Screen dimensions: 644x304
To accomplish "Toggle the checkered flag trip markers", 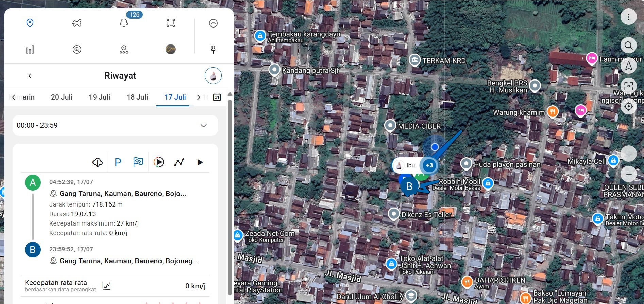I will (138, 162).
